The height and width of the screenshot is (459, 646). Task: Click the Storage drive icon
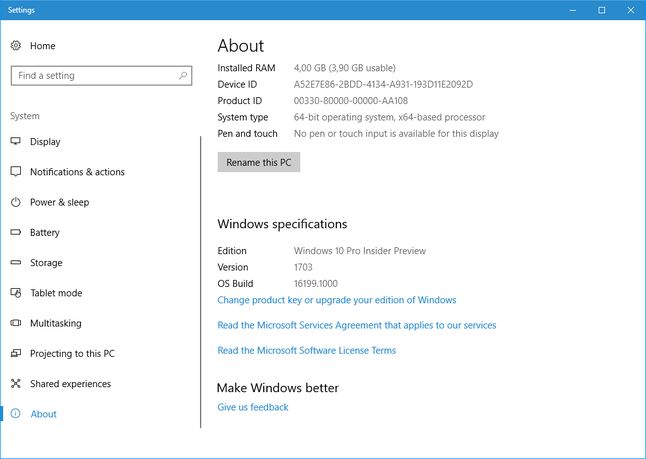[16, 262]
